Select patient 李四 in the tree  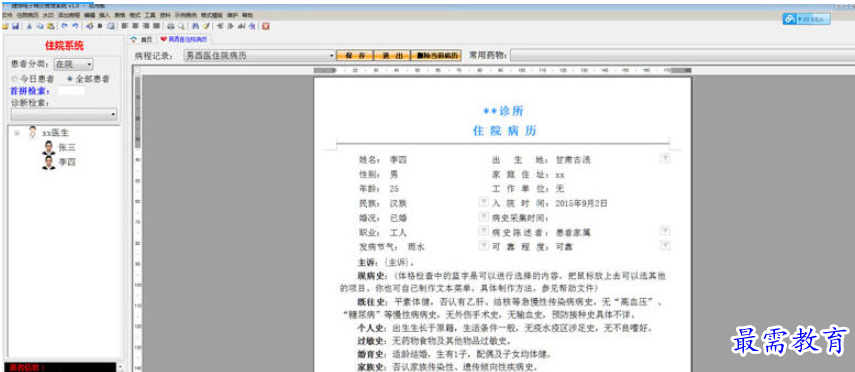coord(67,163)
